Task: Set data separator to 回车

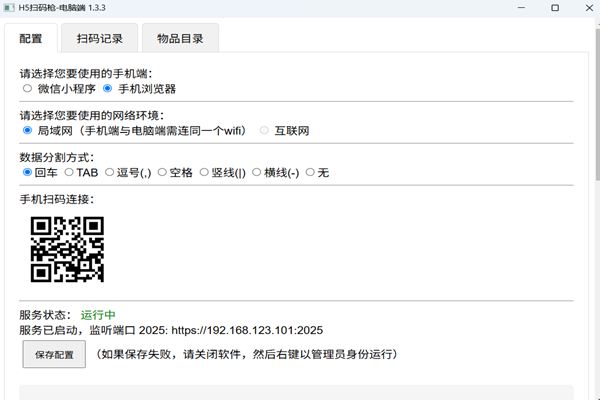Action: click(x=27, y=172)
